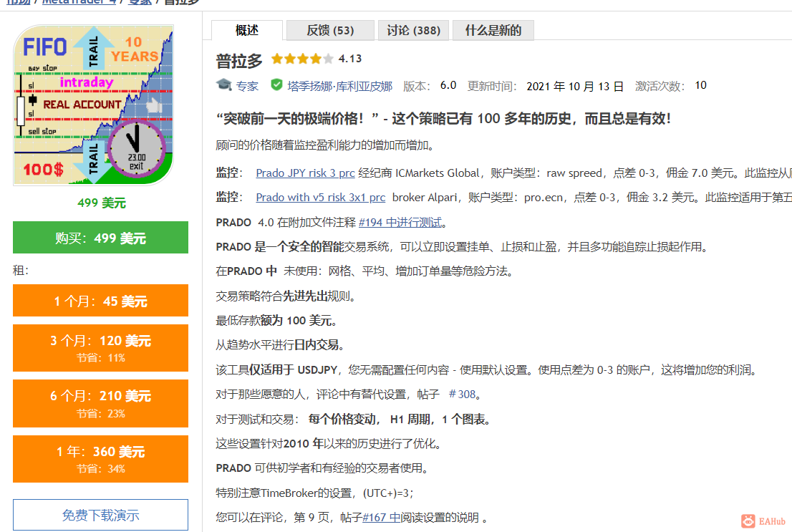Click the line 交易策略符合先进先出规则
Viewport: 792px width, 532px height.
click(x=286, y=296)
